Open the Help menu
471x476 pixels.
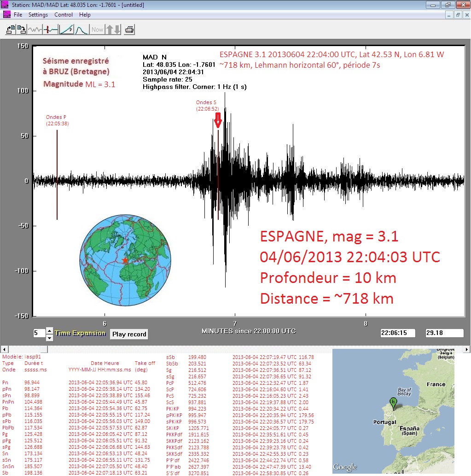pyautogui.click(x=85, y=15)
